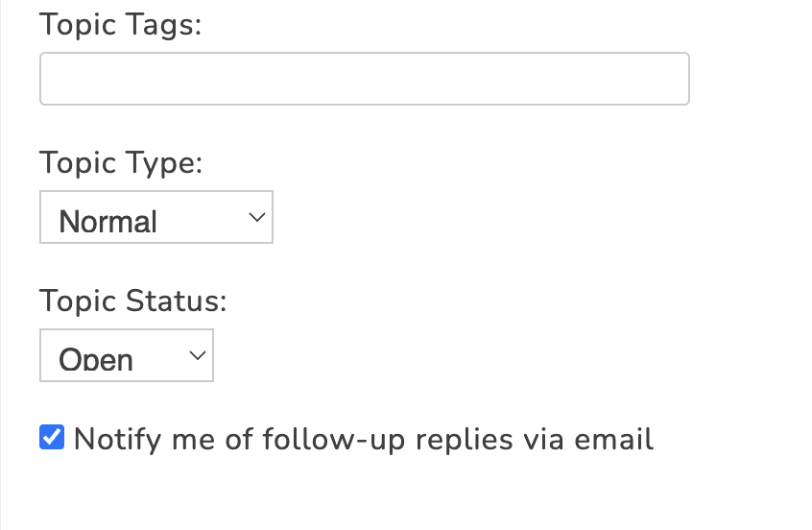Uncheck the follow-up replies email checkbox
The height and width of the screenshot is (530, 812).
tap(52, 438)
